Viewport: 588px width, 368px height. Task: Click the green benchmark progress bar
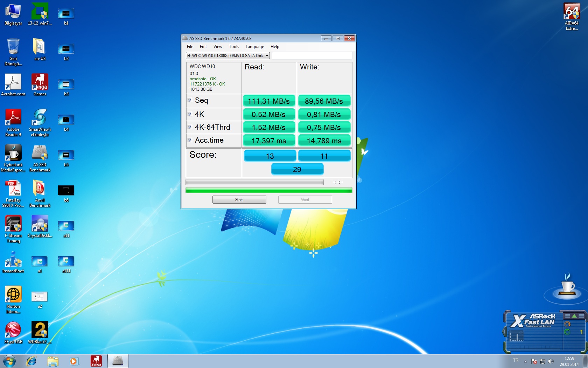[268, 190]
